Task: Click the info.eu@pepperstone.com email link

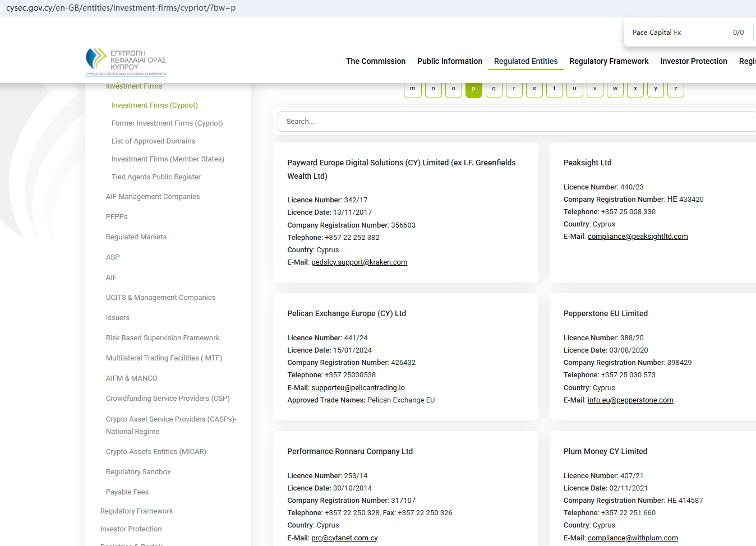Action: point(630,400)
